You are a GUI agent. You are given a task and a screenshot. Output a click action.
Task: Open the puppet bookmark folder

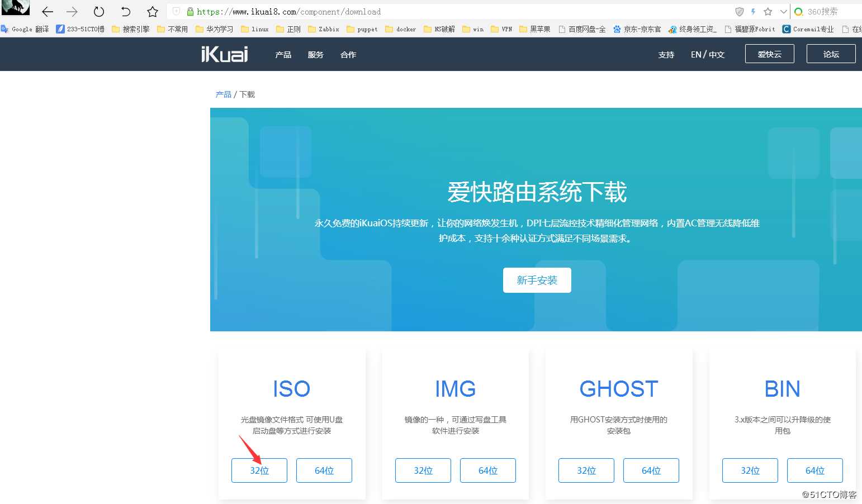362,29
